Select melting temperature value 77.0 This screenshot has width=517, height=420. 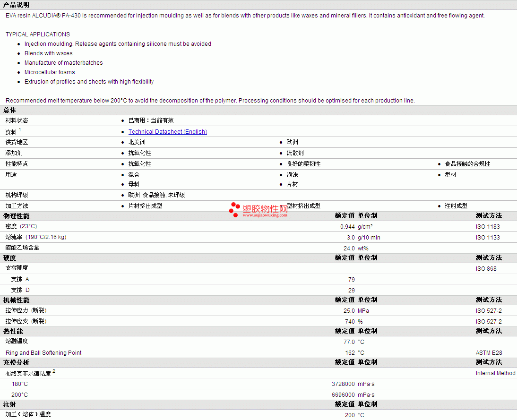click(x=349, y=342)
